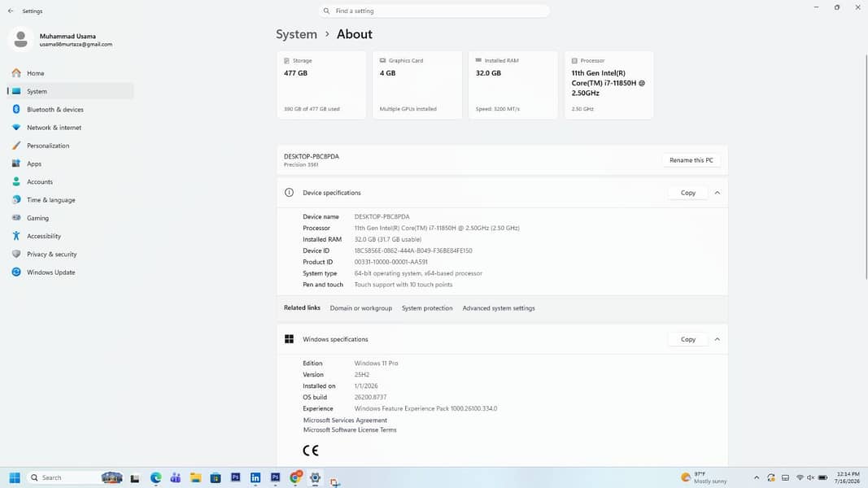Click the Experience value Windows Feature Experience Pack
The width and height of the screenshot is (868, 488).
point(425,408)
